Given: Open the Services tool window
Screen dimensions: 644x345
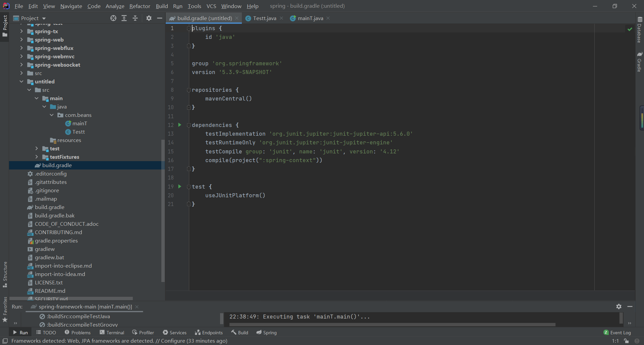Looking at the screenshot, I should pyautogui.click(x=175, y=333).
